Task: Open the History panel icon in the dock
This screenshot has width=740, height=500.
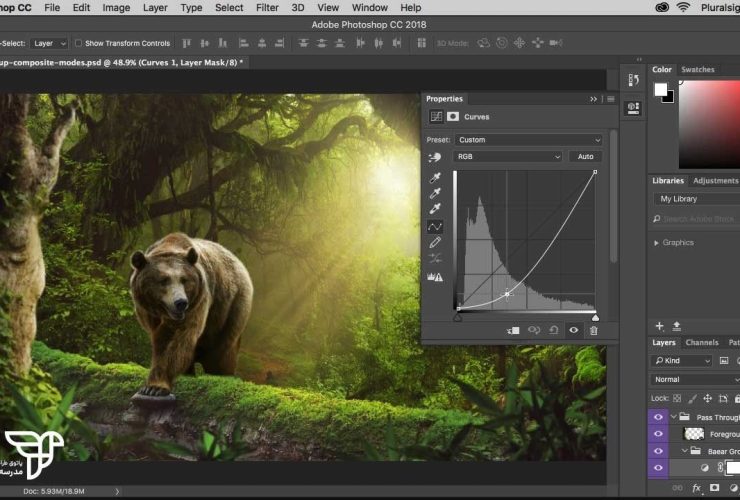Action: 633,80
